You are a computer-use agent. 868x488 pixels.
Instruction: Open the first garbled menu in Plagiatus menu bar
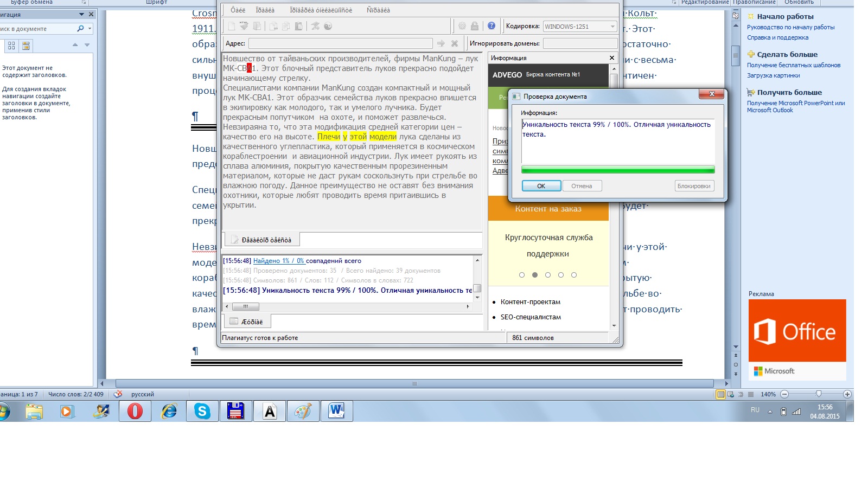(x=238, y=10)
